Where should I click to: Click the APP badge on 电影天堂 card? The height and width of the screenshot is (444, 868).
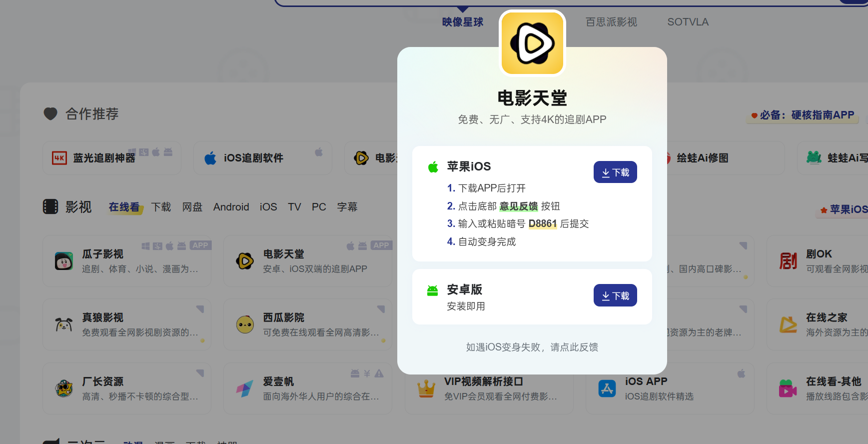coord(381,245)
